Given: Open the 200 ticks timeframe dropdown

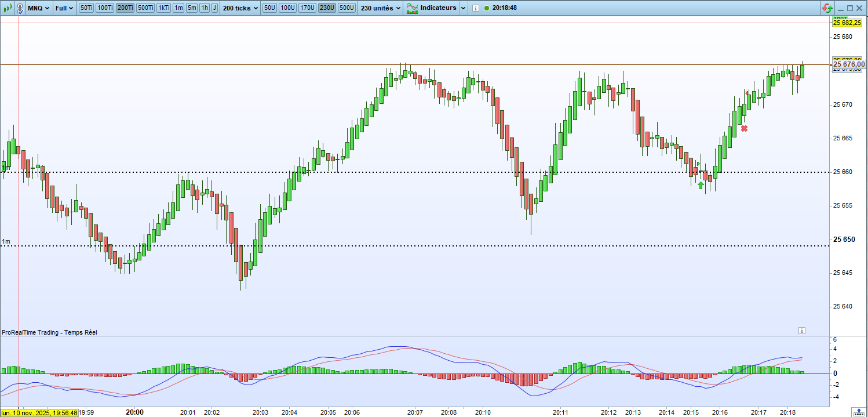Looking at the screenshot, I should [240, 8].
